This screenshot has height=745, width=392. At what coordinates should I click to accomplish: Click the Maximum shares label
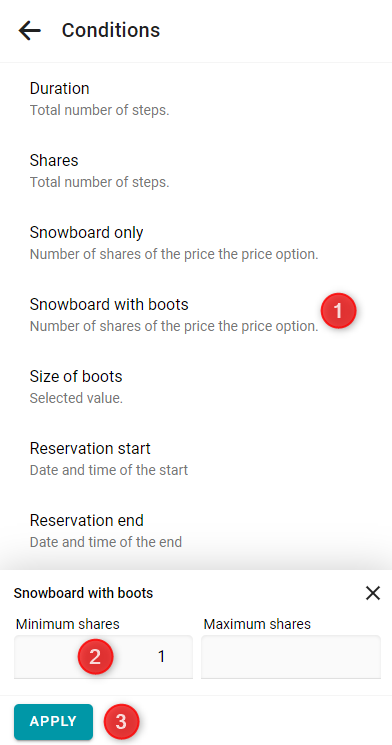(257, 624)
